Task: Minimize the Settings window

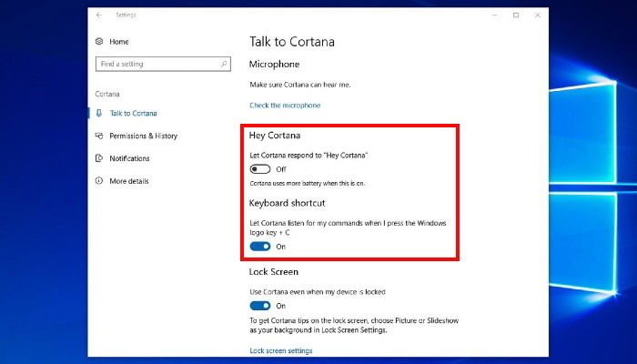Action: pyautogui.click(x=494, y=15)
